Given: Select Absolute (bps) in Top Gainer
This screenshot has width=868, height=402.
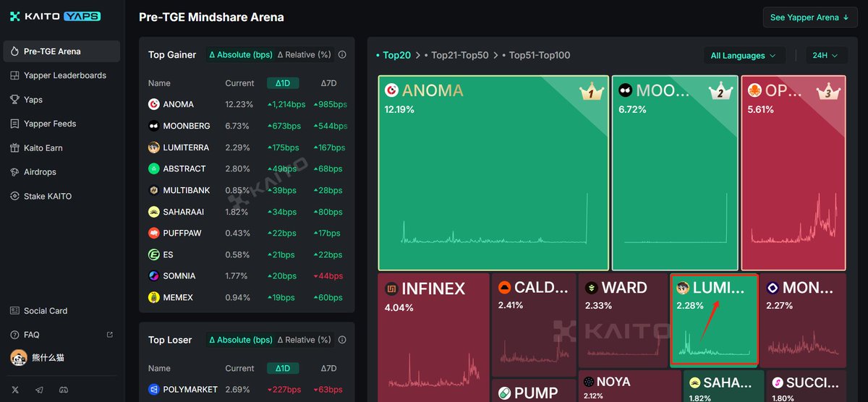Looking at the screenshot, I should 241,54.
